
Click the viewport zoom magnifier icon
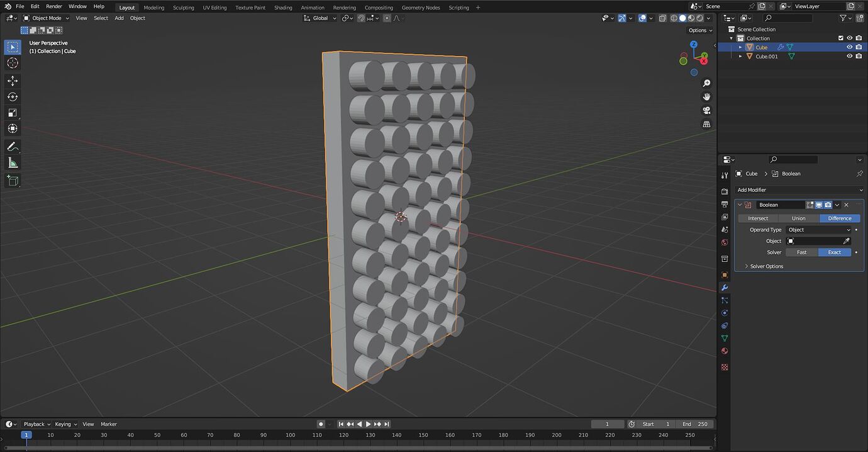coord(706,83)
